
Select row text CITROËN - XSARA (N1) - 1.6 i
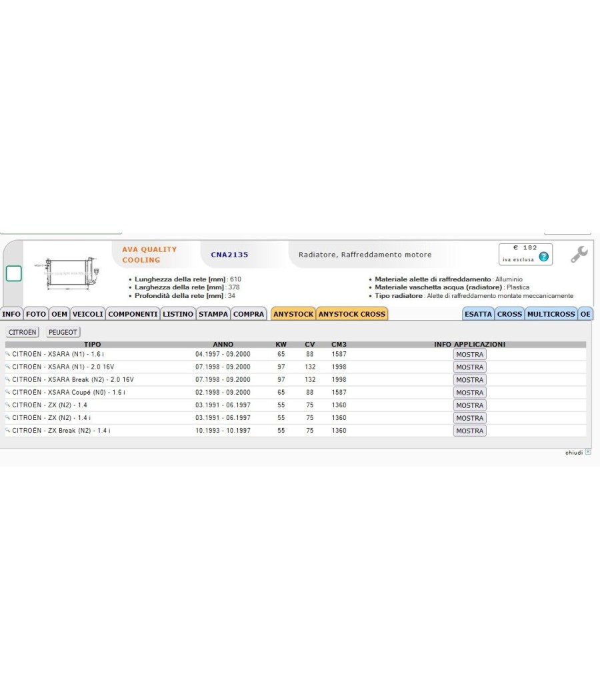point(58,354)
